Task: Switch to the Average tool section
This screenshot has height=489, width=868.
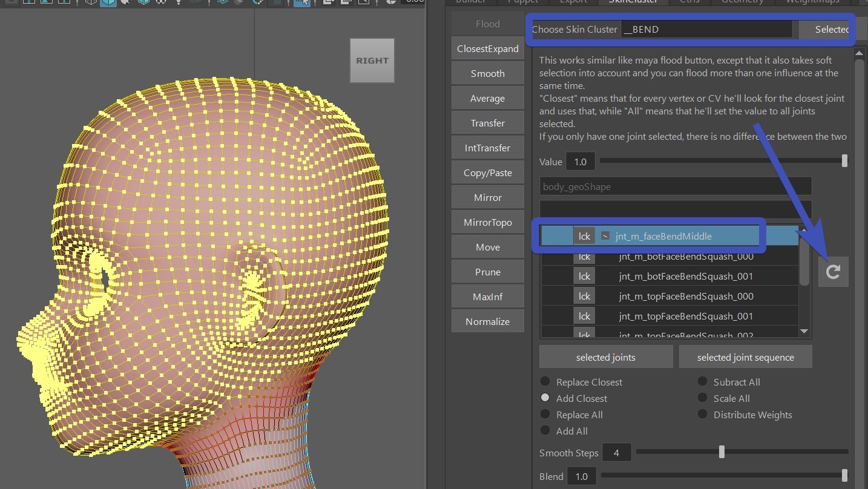Action: (x=487, y=98)
